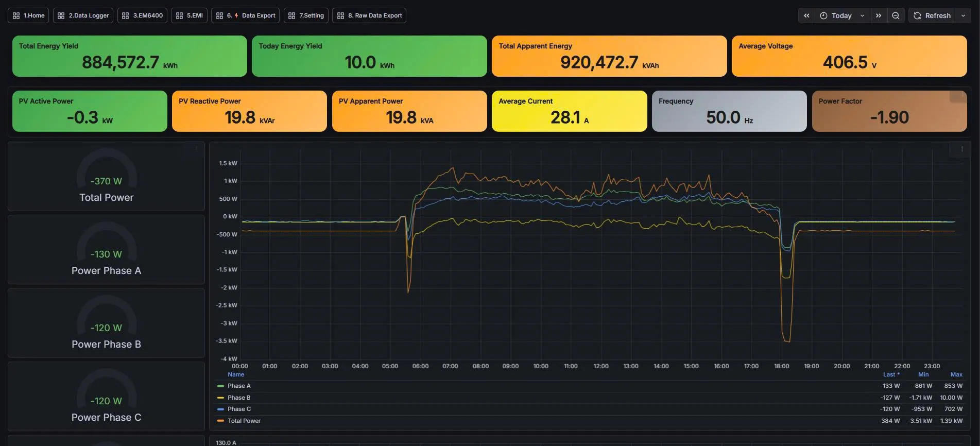Click the Today Energy Yield stat panel
The height and width of the screenshot is (446, 980).
click(369, 56)
